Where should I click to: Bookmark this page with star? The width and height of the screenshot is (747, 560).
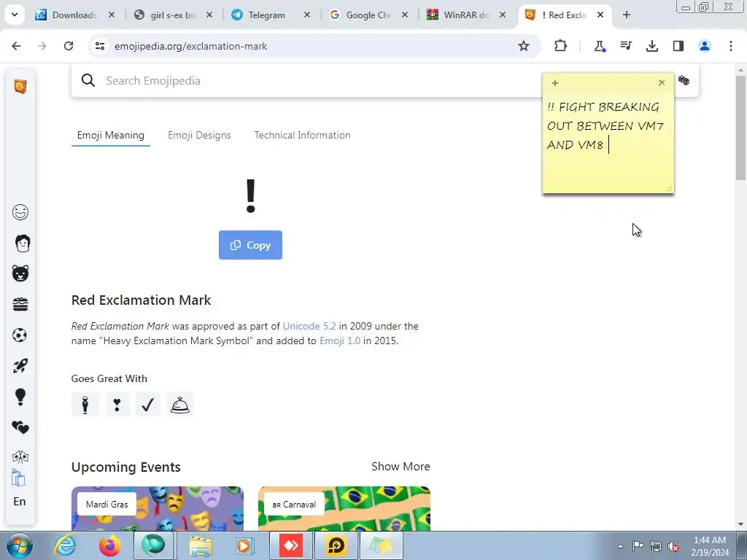(524, 46)
